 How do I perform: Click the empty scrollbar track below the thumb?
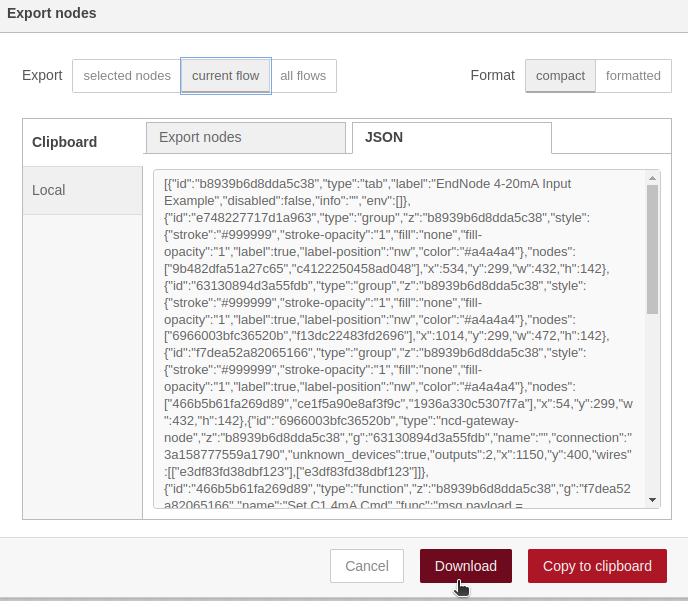(x=653, y=410)
